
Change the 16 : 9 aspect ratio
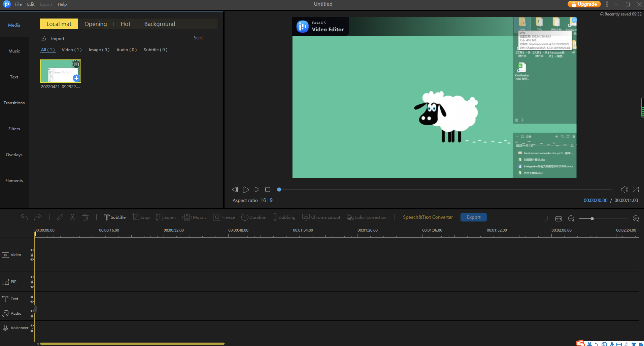tap(267, 200)
